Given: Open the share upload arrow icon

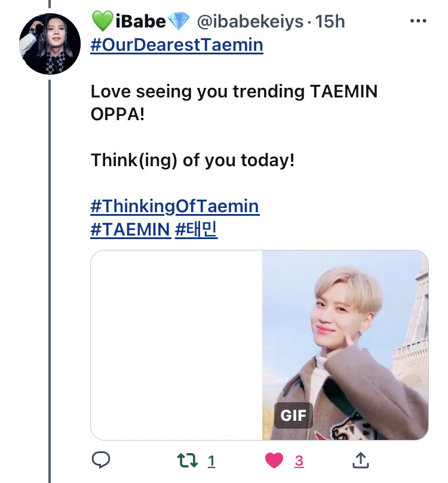Looking at the screenshot, I should tap(360, 460).
